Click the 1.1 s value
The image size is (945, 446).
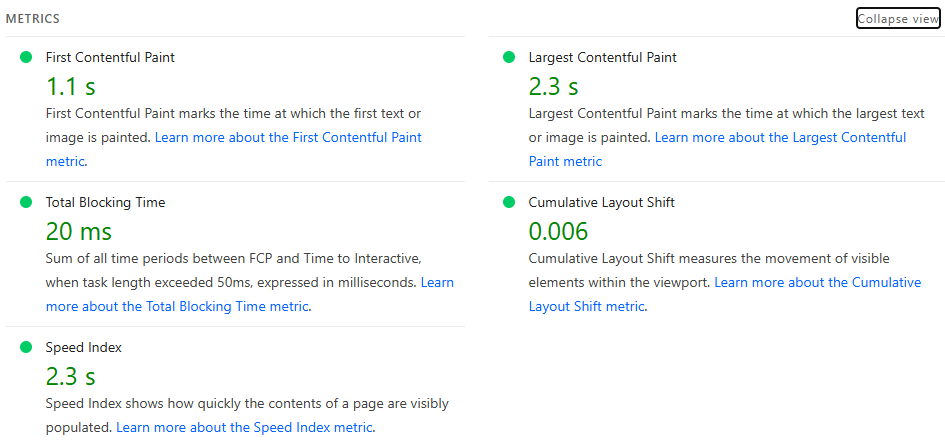(x=71, y=87)
